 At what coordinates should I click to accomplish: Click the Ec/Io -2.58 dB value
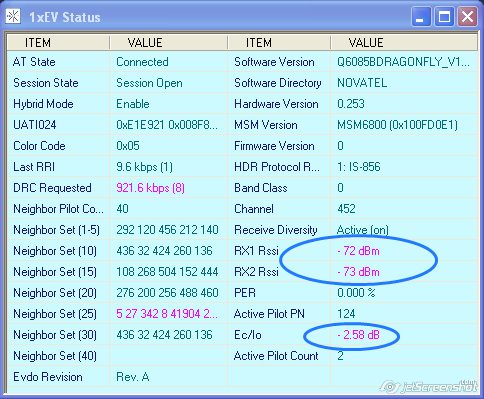tap(359, 335)
